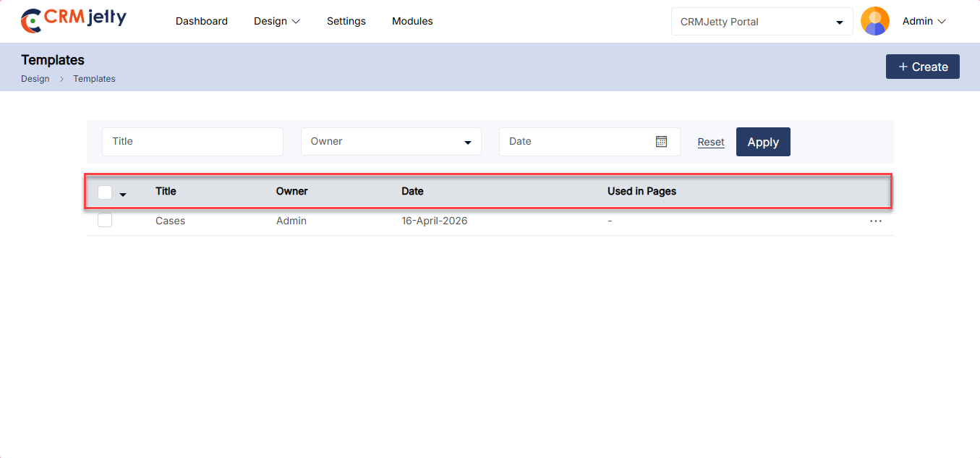Open the calendar icon in Date filter
The width and height of the screenshot is (980, 458).
(x=661, y=142)
